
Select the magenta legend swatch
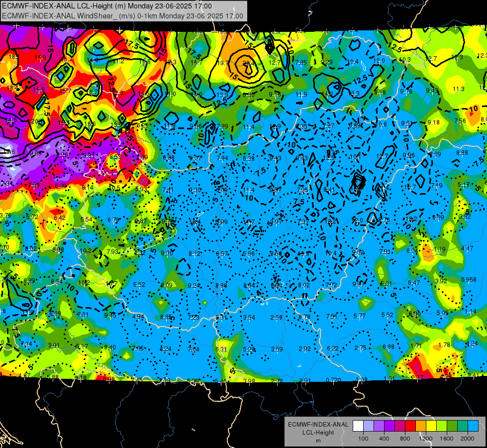coord(400,426)
